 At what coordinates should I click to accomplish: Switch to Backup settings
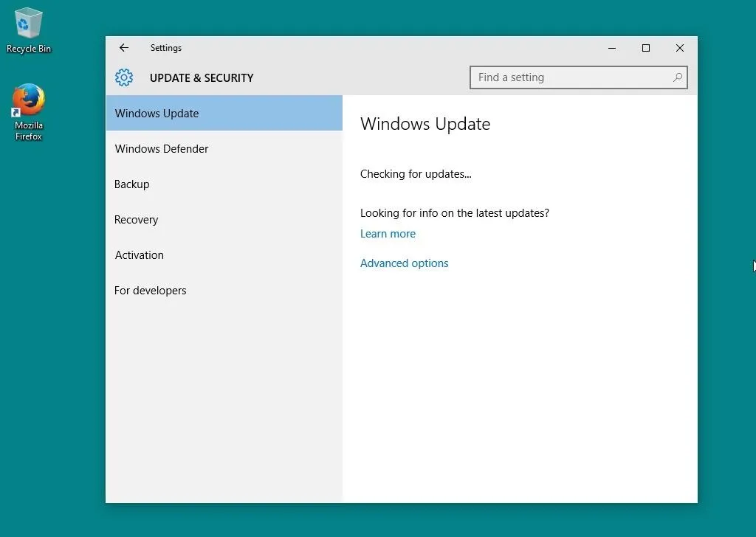(224, 184)
